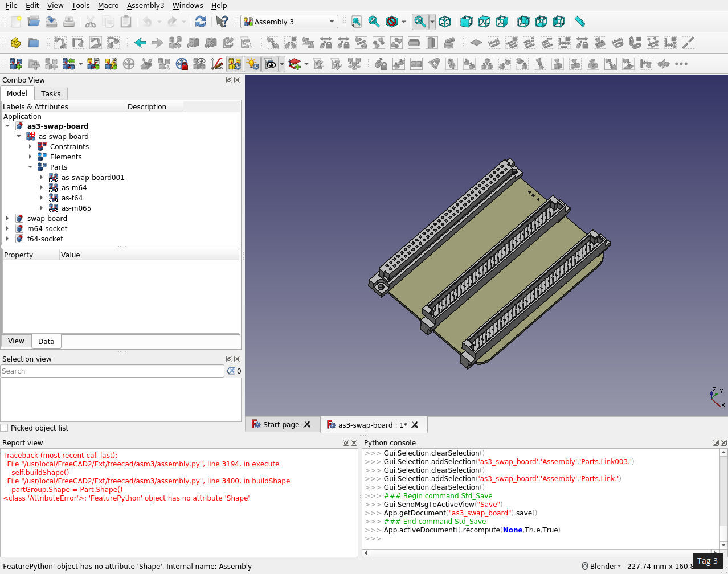Open the Assembly3 menu
Image resolution: width=728 pixels, height=574 pixels.
(145, 5)
